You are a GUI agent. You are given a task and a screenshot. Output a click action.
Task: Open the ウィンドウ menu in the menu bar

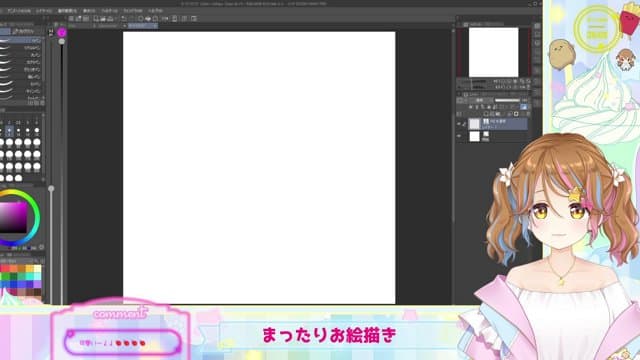pyautogui.click(x=133, y=11)
